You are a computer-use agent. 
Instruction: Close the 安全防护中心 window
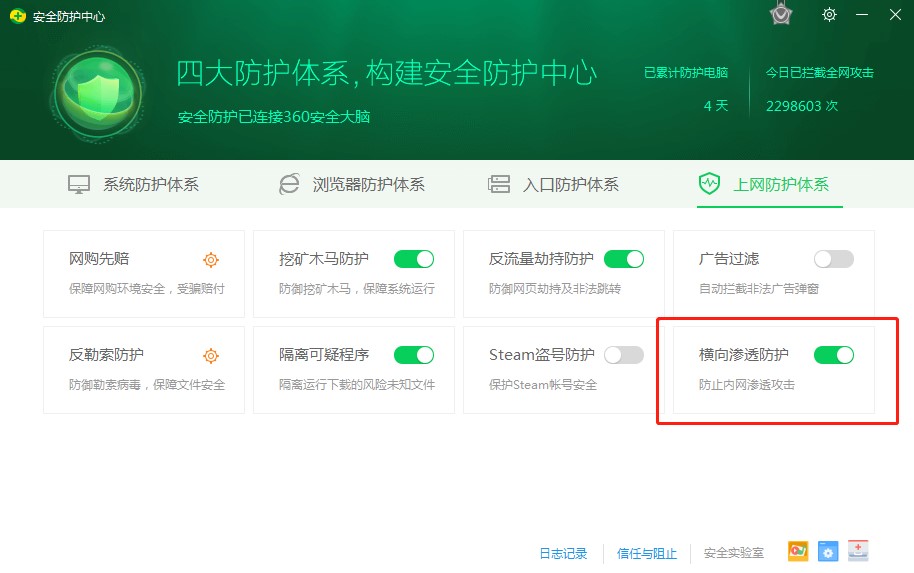pyautogui.click(x=895, y=15)
